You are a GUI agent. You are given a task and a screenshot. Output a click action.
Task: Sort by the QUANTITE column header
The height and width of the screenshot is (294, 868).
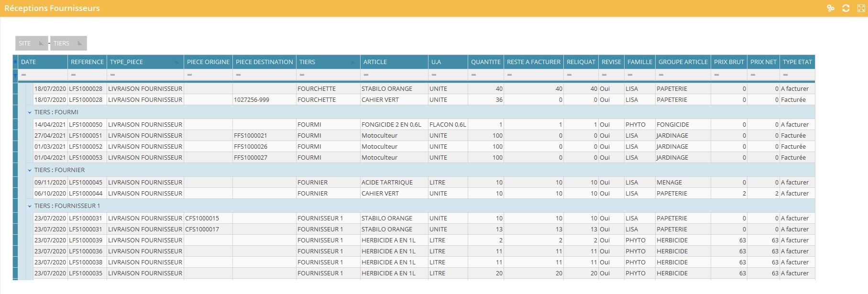485,62
